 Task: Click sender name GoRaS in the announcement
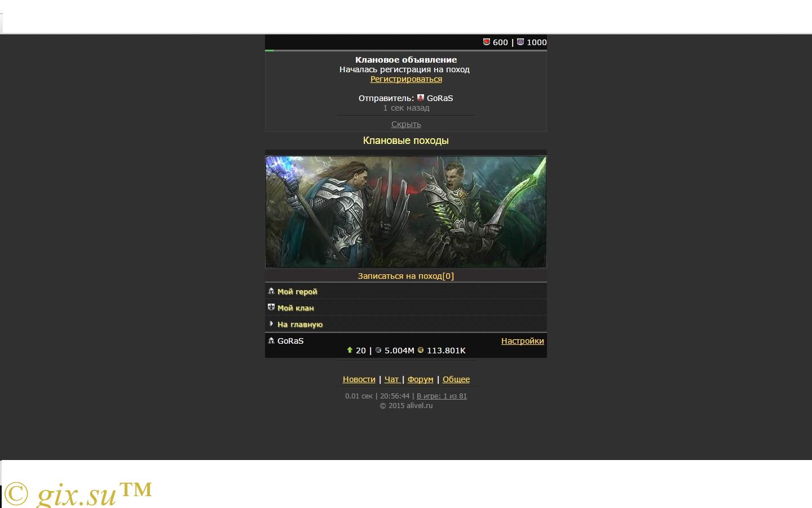click(x=440, y=98)
